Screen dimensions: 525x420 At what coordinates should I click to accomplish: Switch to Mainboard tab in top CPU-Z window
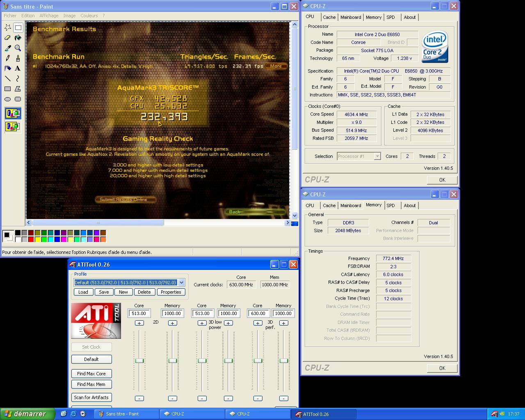tap(351, 17)
